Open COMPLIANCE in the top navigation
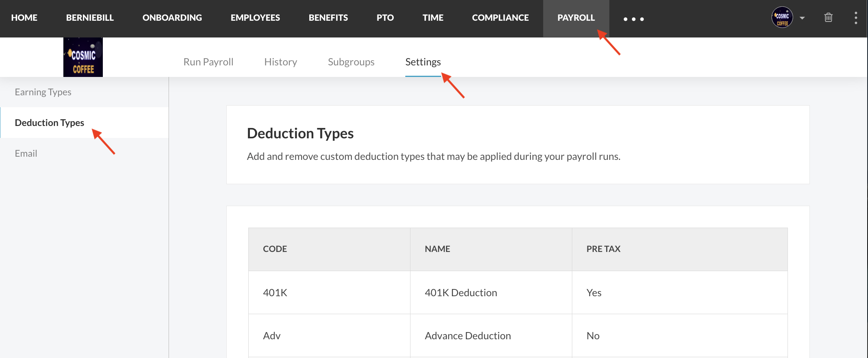The width and height of the screenshot is (868, 358). pyautogui.click(x=500, y=18)
